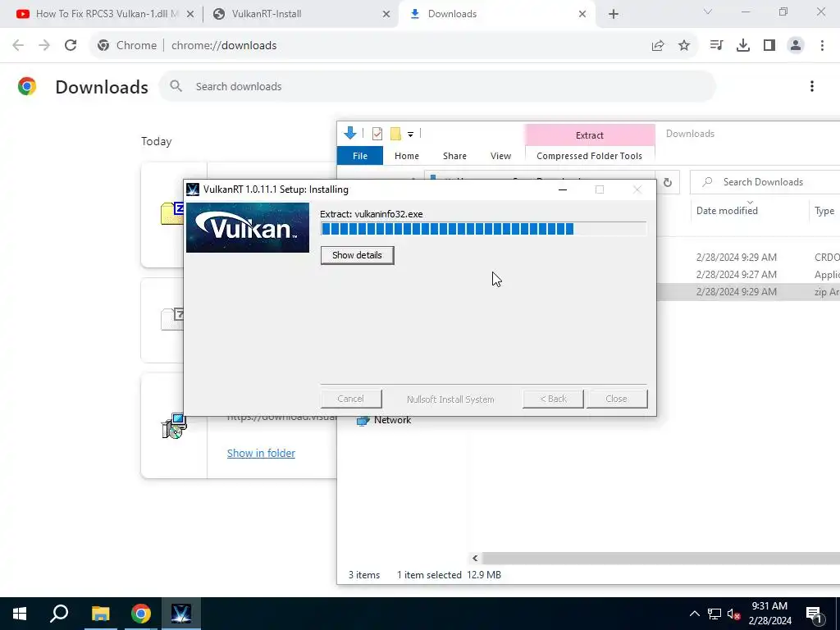Open network tray icon
The height and width of the screenshot is (630, 840).
(x=714, y=614)
